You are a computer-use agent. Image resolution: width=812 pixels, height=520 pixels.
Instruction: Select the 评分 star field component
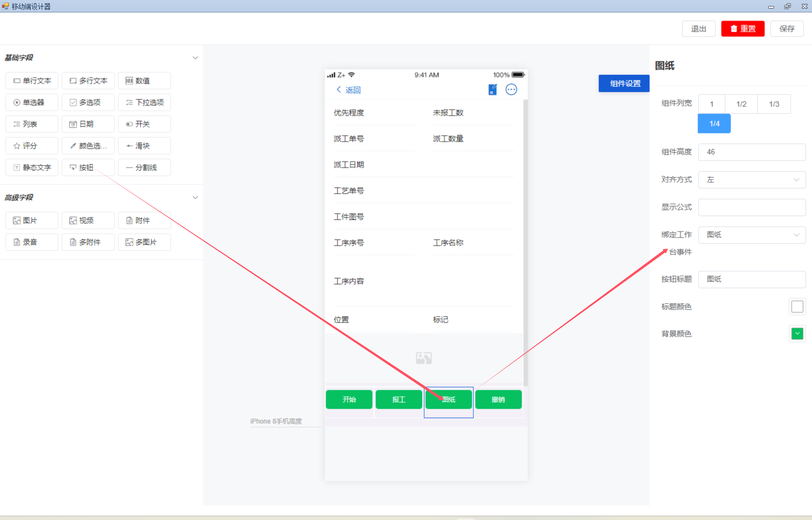(x=32, y=146)
